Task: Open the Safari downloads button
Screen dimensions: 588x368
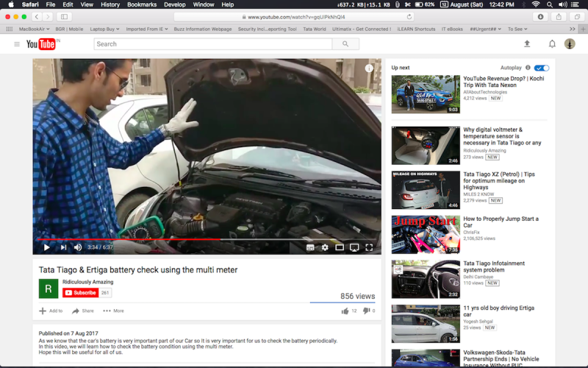Action: (x=540, y=16)
